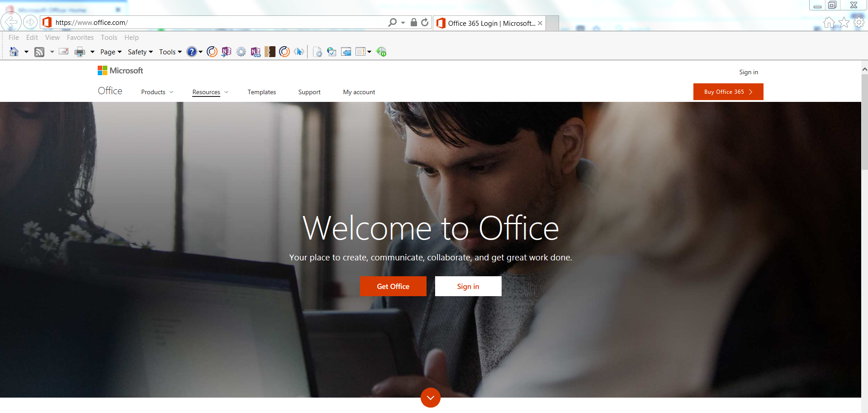The width and height of the screenshot is (868, 413).
Task: Open the favorites star icon
Action: point(844,23)
